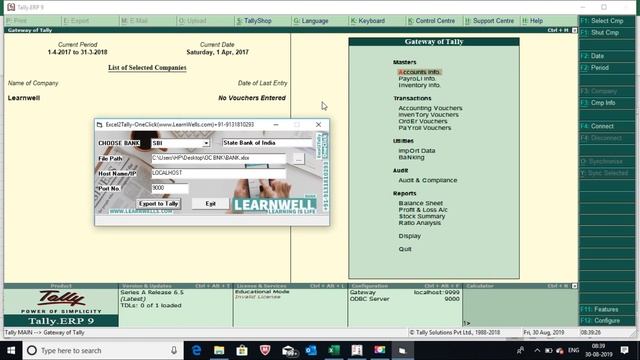The image size is (640, 360).
Task: Click the Port No. field showing 9000
Action: pyautogui.click(x=170, y=188)
